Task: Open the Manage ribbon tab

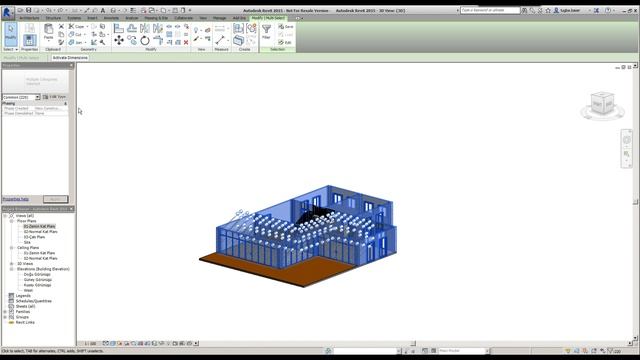Action: [x=220, y=18]
